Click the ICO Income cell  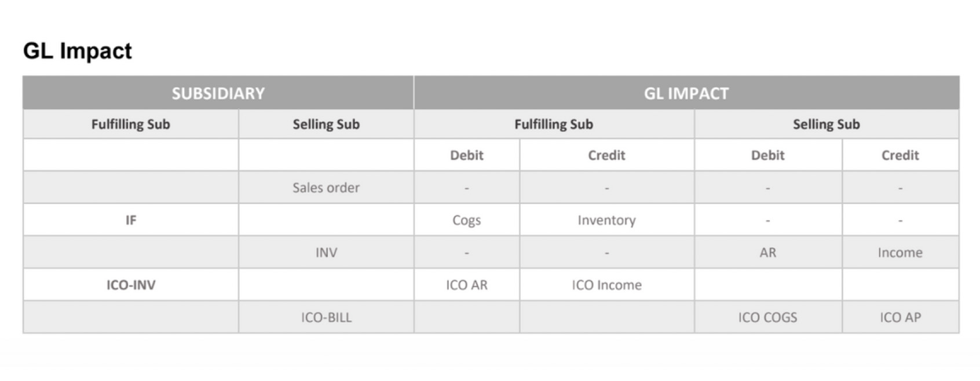(x=606, y=285)
